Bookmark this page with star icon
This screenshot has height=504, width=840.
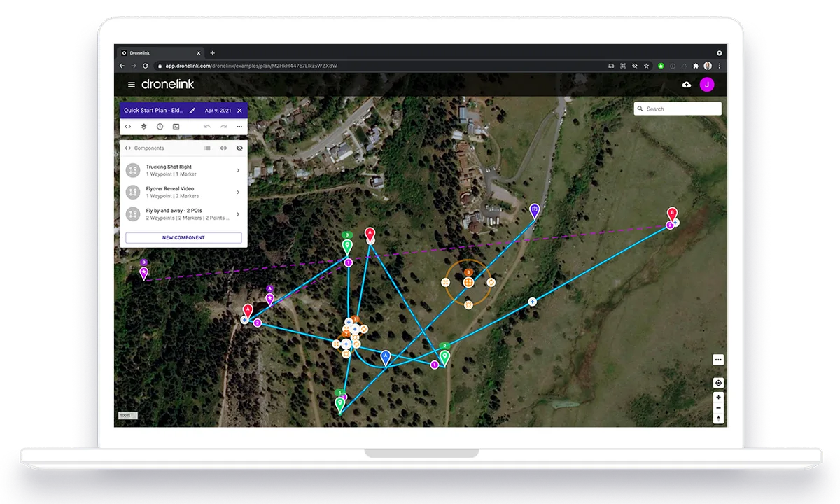point(646,66)
